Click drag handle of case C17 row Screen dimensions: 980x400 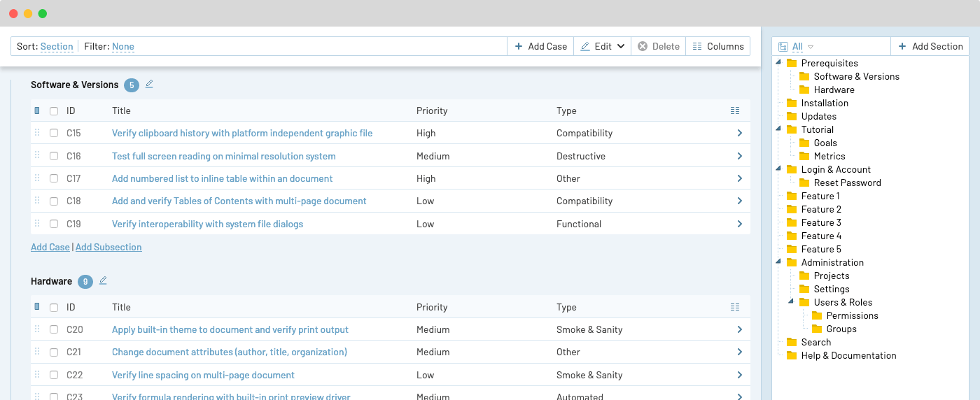(x=37, y=178)
